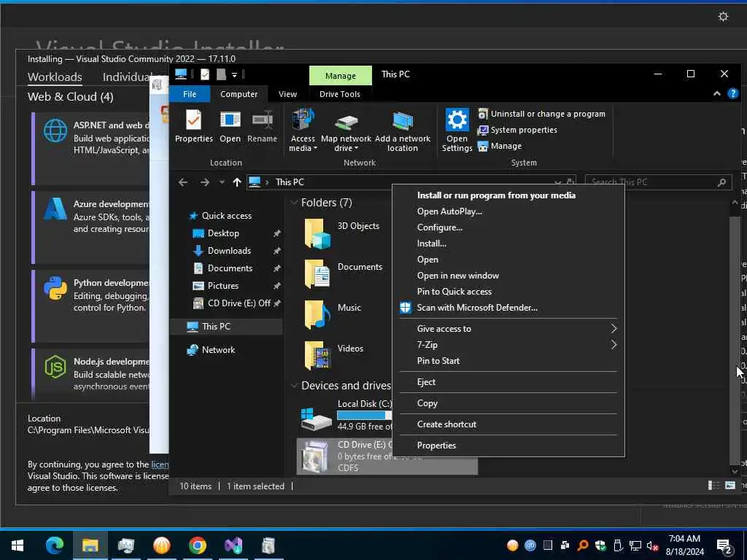Collapse the Folders (7) section

(x=294, y=203)
